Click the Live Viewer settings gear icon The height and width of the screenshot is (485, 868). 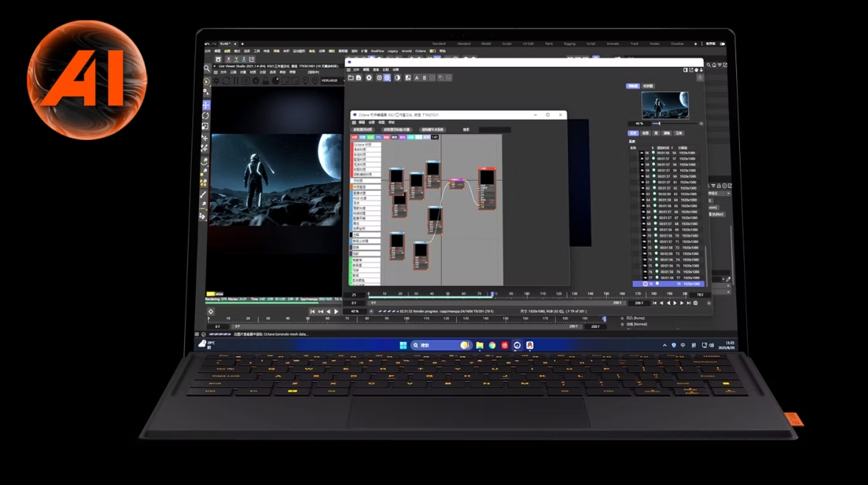click(x=254, y=80)
